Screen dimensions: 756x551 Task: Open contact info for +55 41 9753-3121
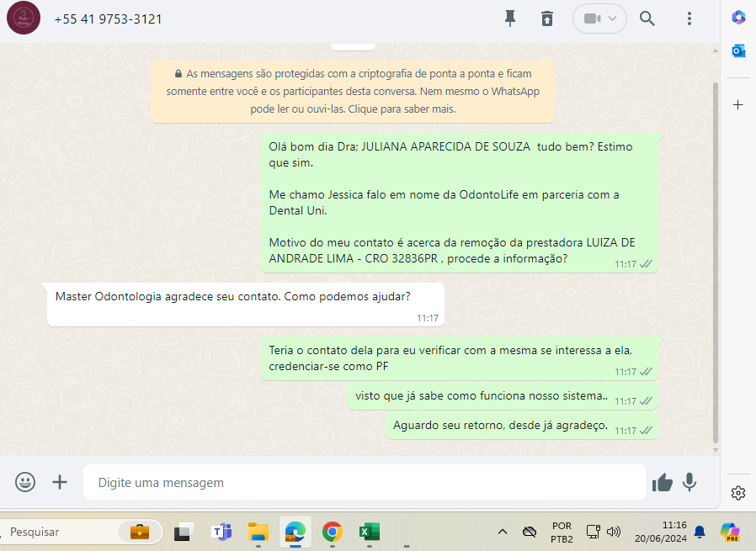[x=108, y=19]
